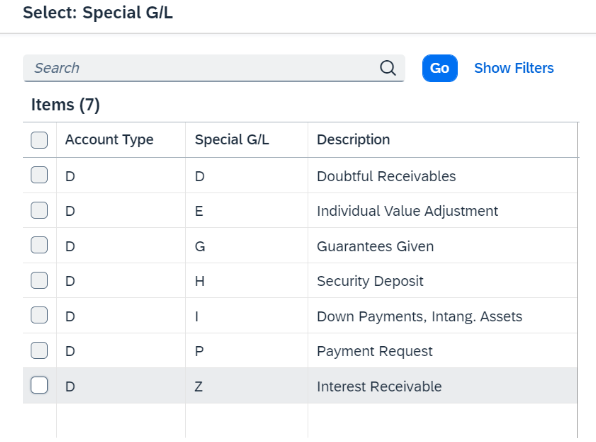Check the Interest Receivable row checkbox

click(39, 385)
